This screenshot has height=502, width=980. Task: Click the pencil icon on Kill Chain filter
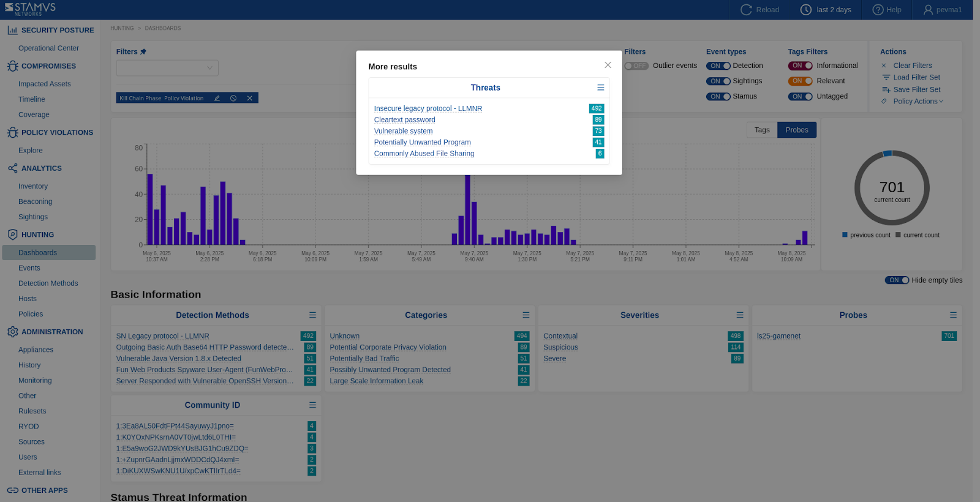point(217,98)
